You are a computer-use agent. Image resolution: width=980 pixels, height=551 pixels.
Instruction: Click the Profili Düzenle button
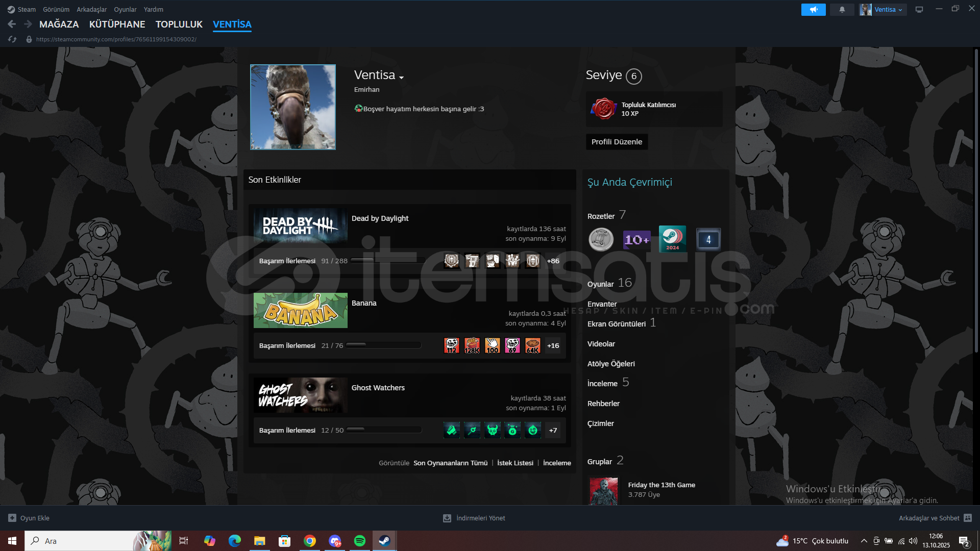tap(617, 142)
